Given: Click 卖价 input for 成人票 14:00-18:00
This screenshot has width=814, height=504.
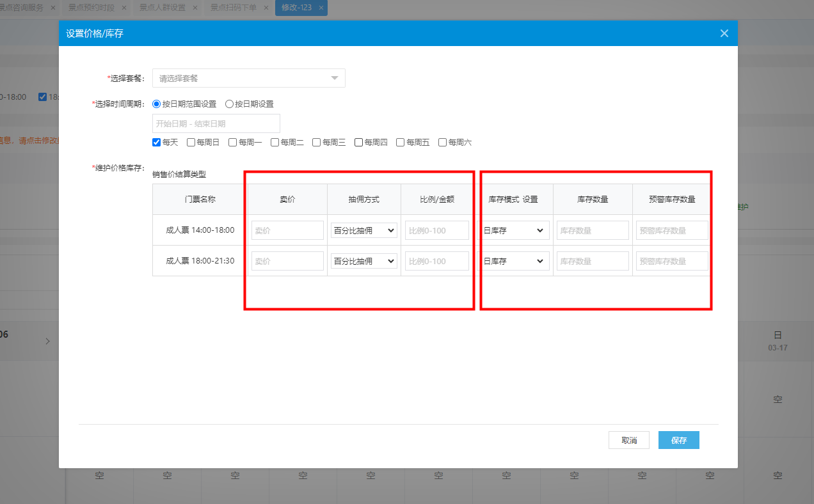Looking at the screenshot, I should tap(287, 230).
